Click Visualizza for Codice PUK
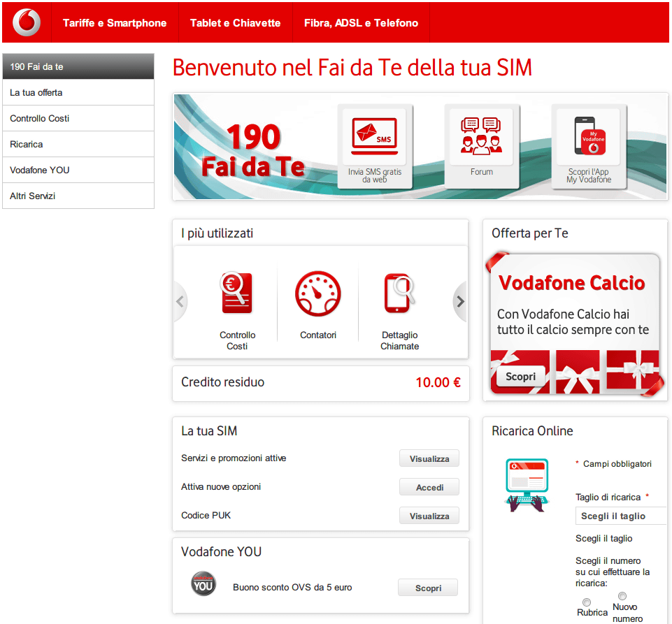672x624 pixels. pyautogui.click(x=429, y=516)
